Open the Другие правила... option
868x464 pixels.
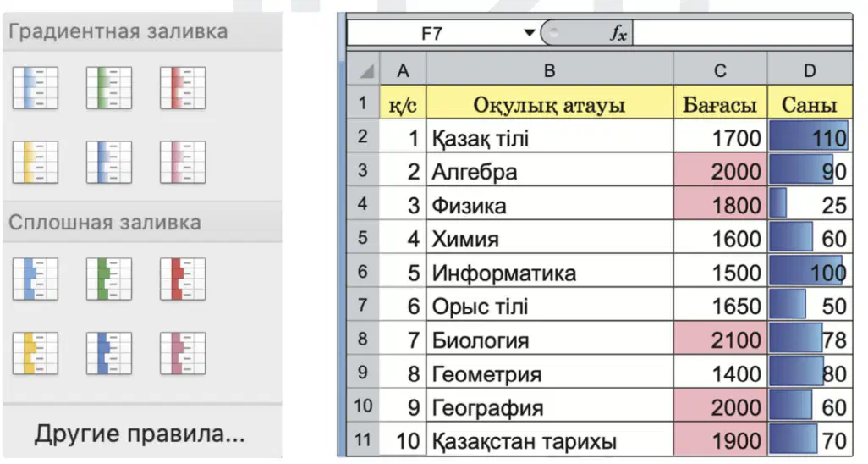coord(140,434)
